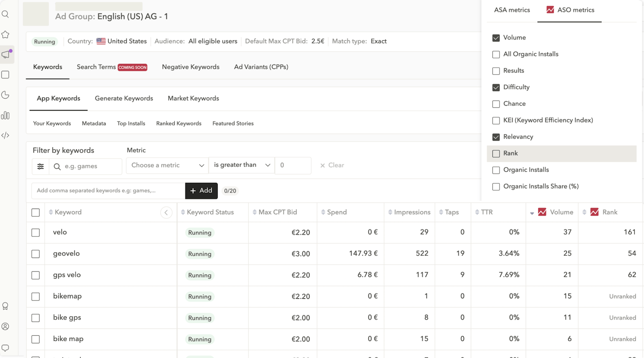This screenshot has height=358, width=644.
Task: Switch to ASA metrics tab
Action: (x=512, y=10)
